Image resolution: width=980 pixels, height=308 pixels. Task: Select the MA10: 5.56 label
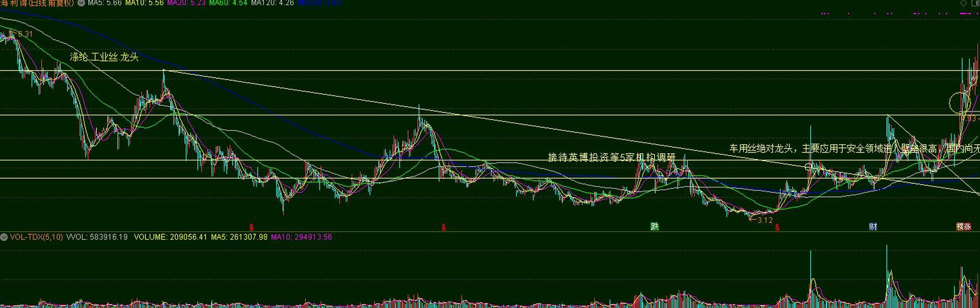tap(145, 3)
